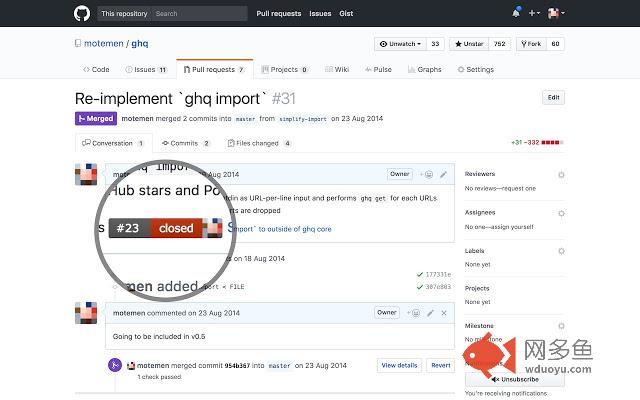Add reaction to first comment
This screenshot has width=640, height=400.
click(426, 174)
